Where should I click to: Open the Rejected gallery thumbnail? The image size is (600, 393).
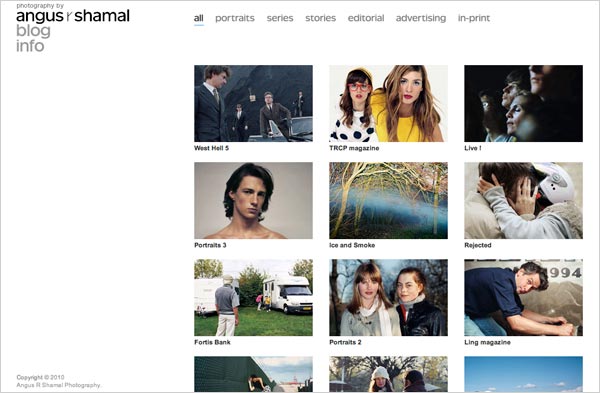(x=523, y=201)
